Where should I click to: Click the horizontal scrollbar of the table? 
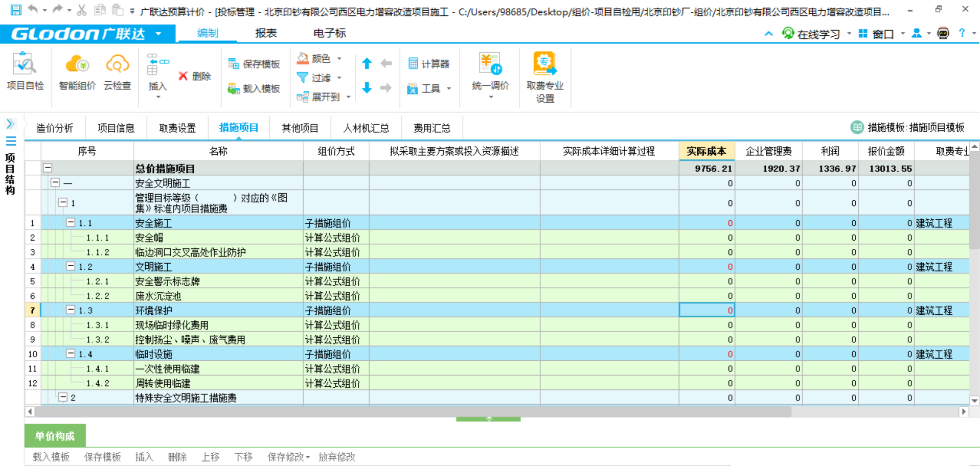point(413,411)
